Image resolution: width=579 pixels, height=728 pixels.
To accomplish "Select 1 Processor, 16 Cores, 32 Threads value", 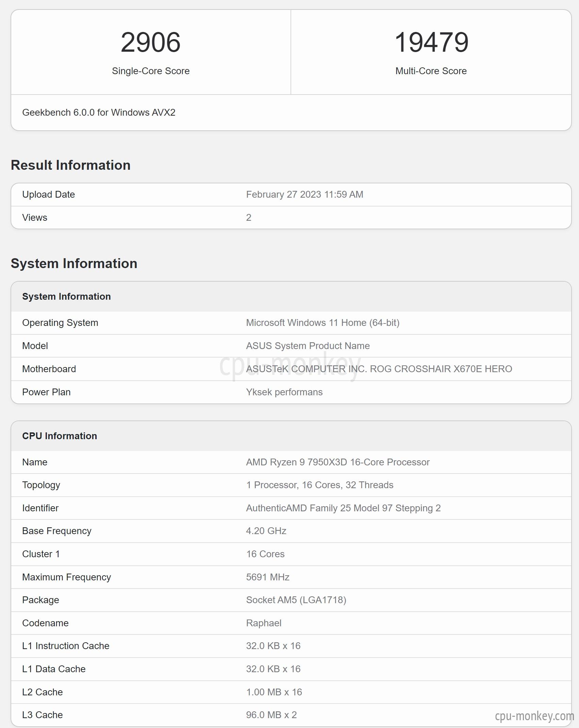I will 320,485.
